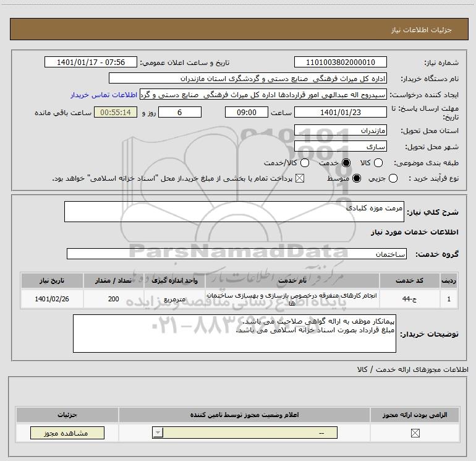The width and height of the screenshot is (476, 461).
Task: Click the remaining time 00:55:14 field
Action: click(116, 112)
